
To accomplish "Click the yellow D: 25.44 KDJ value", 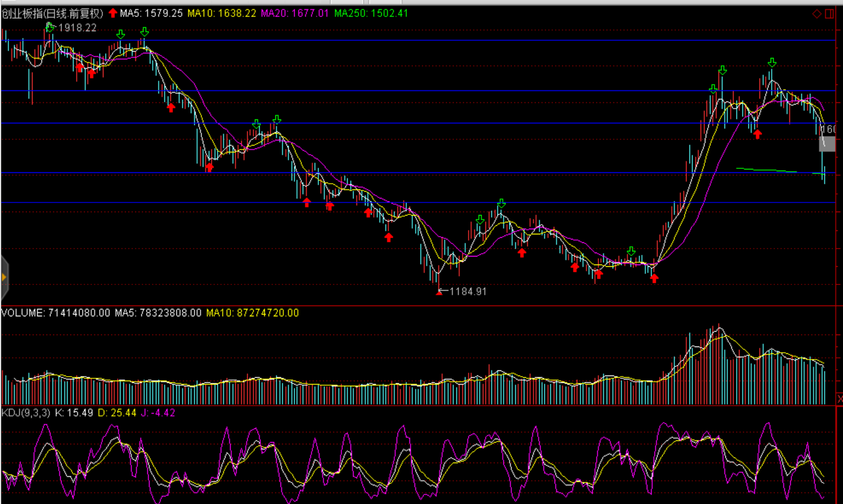I will click(117, 413).
